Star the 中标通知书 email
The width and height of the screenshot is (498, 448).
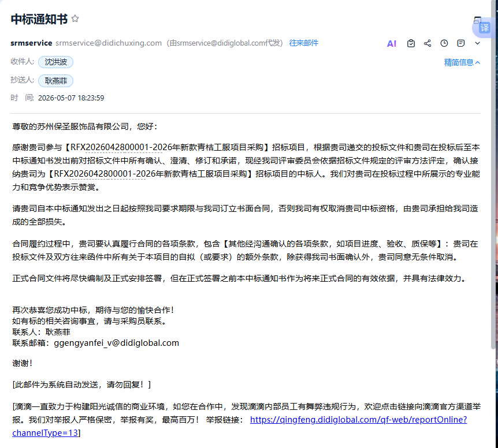click(x=75, y=18)
